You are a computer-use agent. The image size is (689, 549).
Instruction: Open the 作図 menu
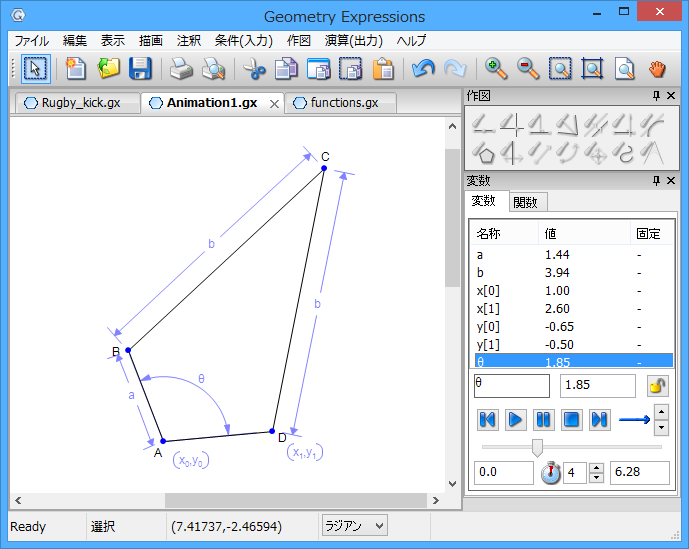coord(298,41)
